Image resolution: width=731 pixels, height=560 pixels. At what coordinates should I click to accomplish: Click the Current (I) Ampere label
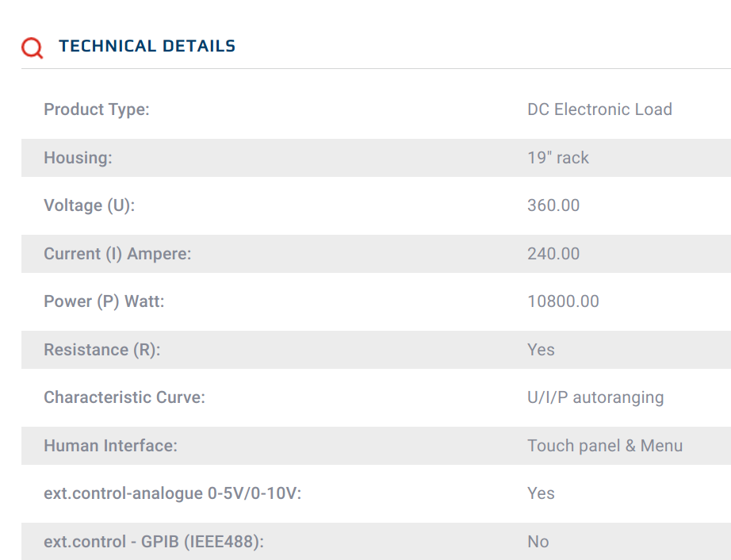pyautogui.click(x=117, y=254)
